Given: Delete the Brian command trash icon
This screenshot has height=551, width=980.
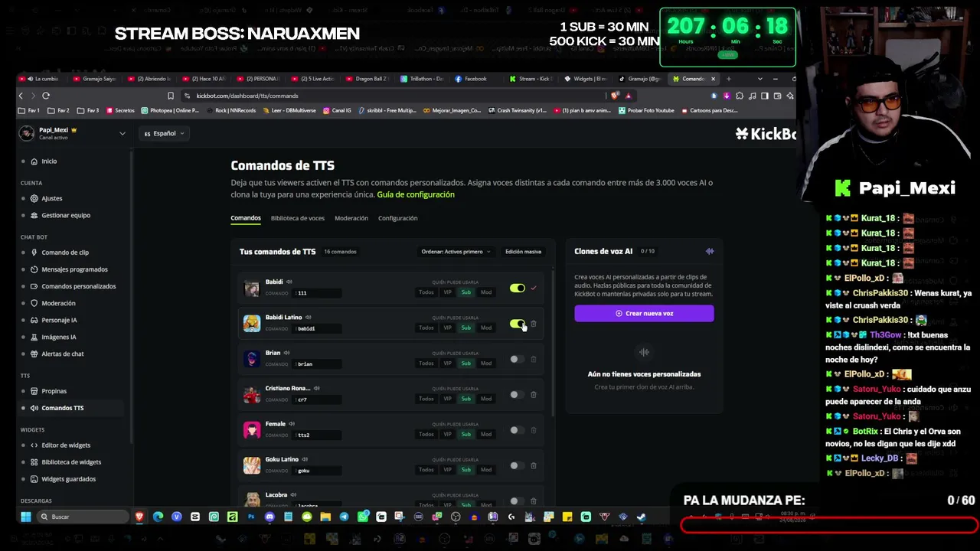Looking at the screenshot, I should tap(534, 359).
